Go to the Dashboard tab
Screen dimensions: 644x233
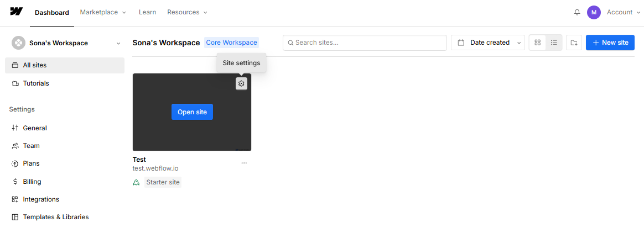[52, 13]
